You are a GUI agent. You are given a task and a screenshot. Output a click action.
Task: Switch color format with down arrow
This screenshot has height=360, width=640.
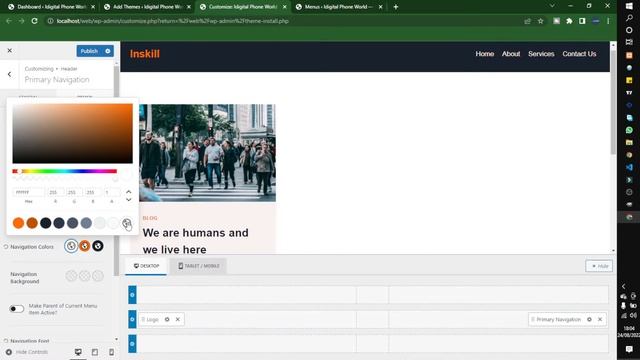[129, 200]
